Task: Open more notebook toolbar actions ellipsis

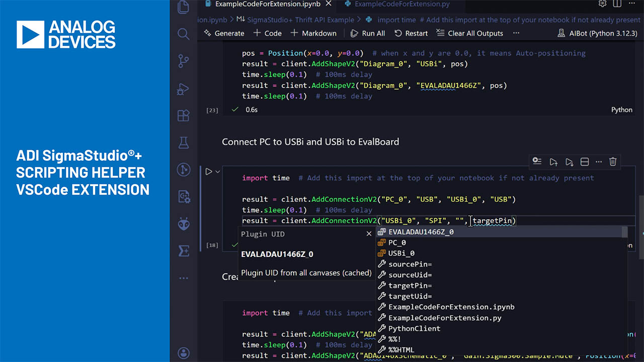Action: 516,33
